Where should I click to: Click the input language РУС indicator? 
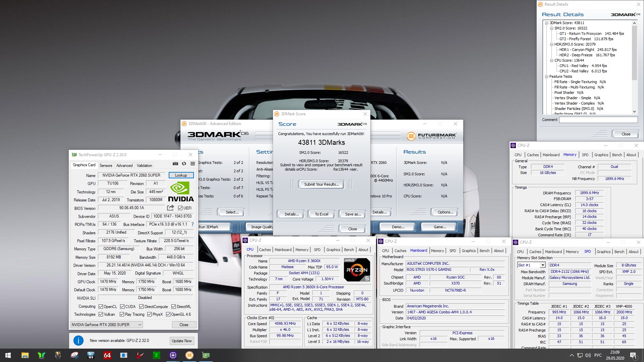[x=598, y=355]
